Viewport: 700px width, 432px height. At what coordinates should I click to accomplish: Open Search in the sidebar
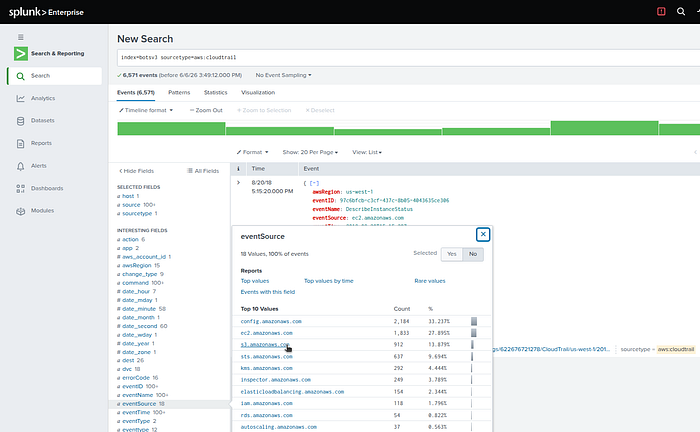[54, 76]
